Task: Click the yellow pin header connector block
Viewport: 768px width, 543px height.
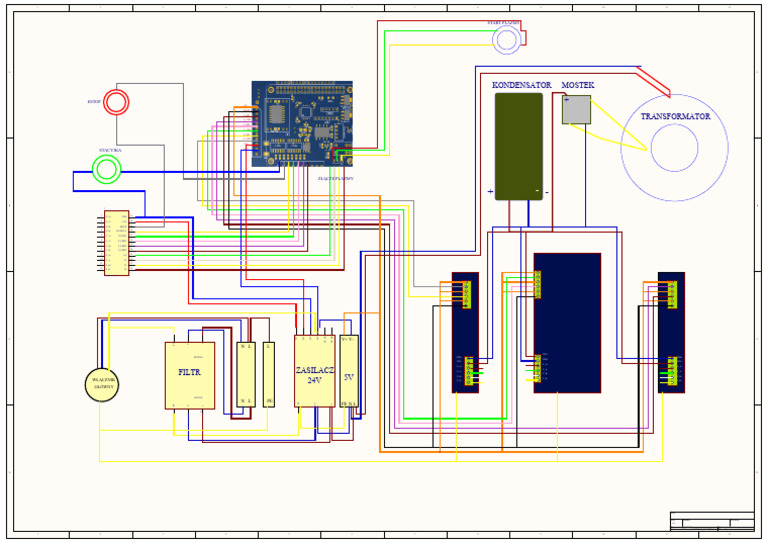Action: (x=117, y=243)
